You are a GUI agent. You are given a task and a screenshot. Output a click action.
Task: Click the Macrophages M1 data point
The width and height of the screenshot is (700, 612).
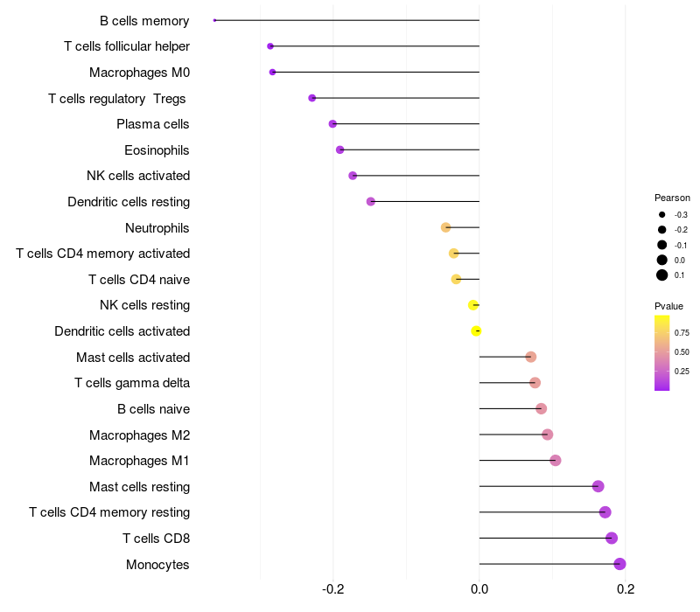[555, 461]
